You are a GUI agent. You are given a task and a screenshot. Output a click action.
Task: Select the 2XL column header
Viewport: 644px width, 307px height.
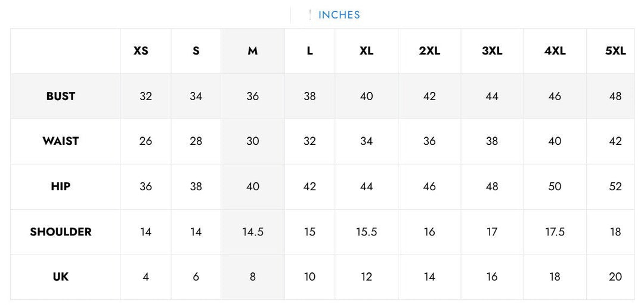click(x=429, y=51)
